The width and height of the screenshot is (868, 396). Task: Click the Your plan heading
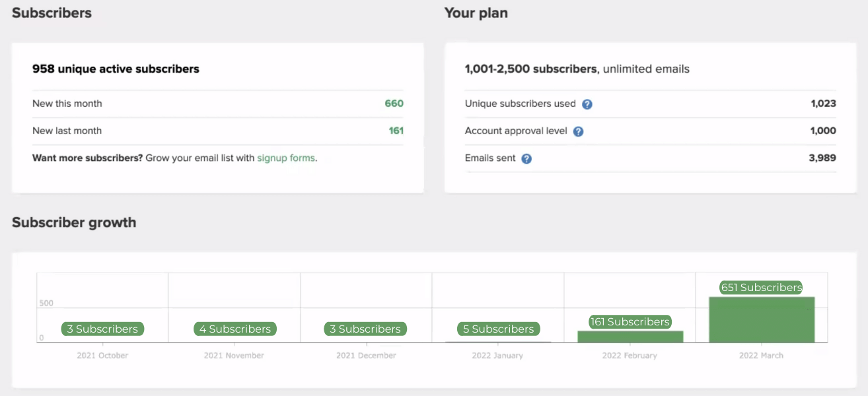click(x=477, y=13)
